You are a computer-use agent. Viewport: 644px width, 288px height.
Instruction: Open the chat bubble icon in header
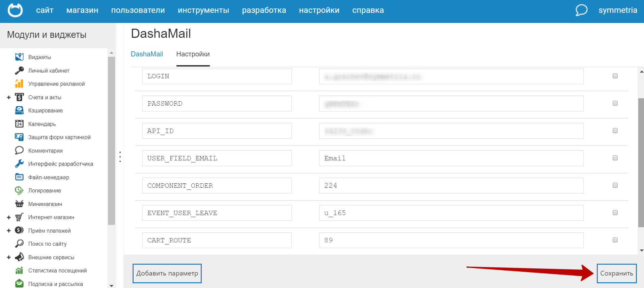581,10
